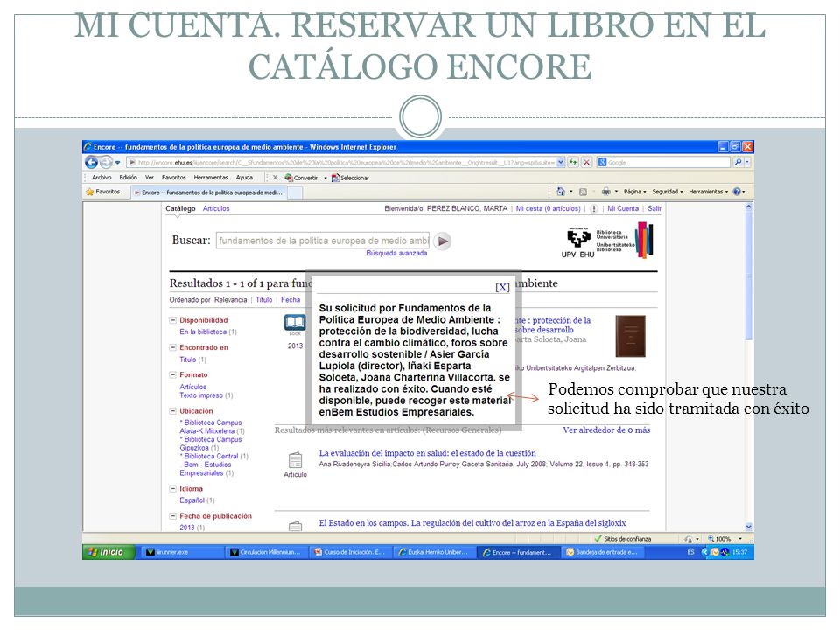840x630 pixels.
Task: Collapse the Formato facet
Action: [173, 375]
